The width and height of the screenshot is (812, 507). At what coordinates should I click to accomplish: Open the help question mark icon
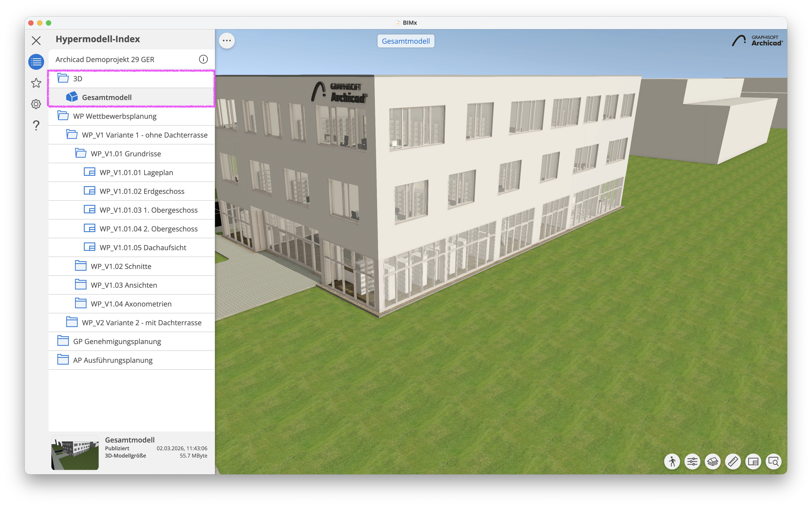(36, 125)
